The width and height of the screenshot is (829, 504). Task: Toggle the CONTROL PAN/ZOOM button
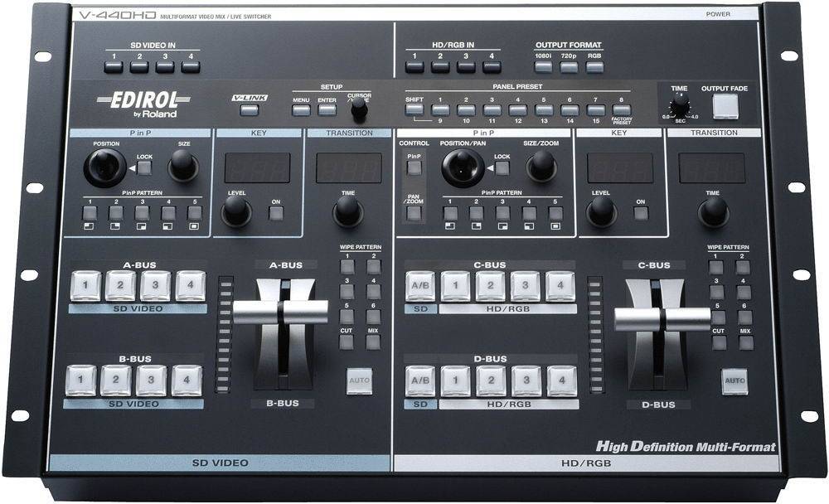pyautogui.click(x=414, y=213)
